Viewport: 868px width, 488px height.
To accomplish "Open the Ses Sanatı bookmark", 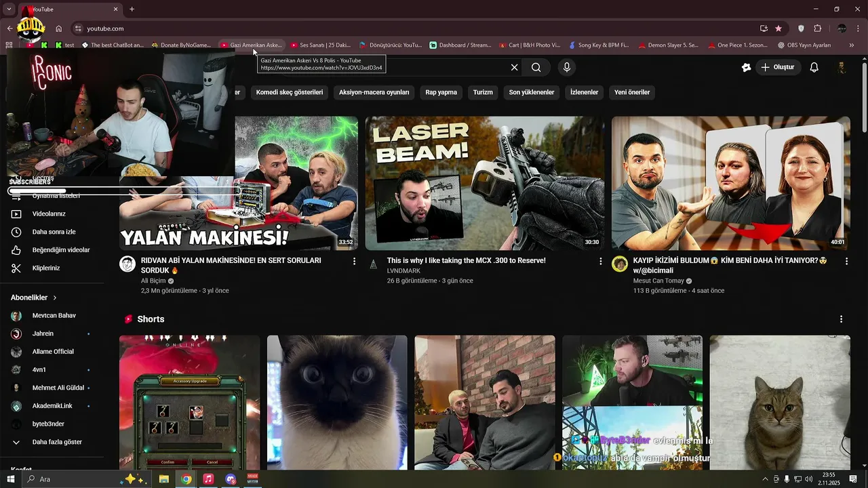I will tap(321, 45).
